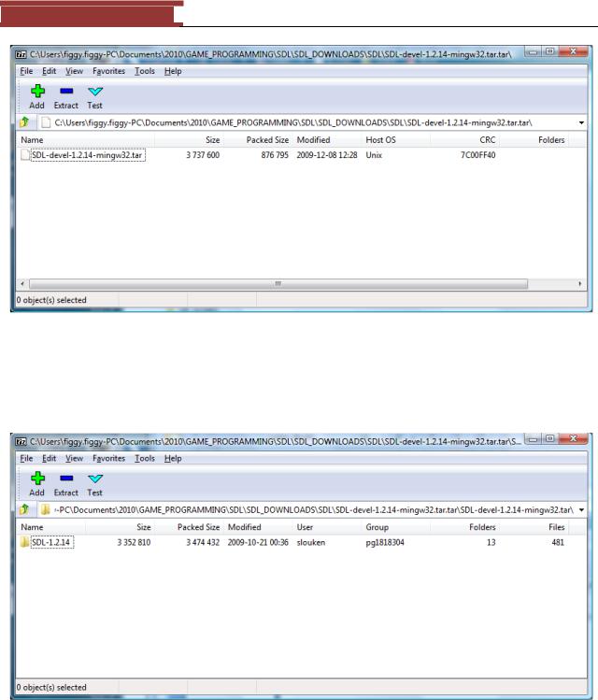Screen dimensions: 598x700
Task: Click date 2009-12-08 12:28
Action: 327,155
